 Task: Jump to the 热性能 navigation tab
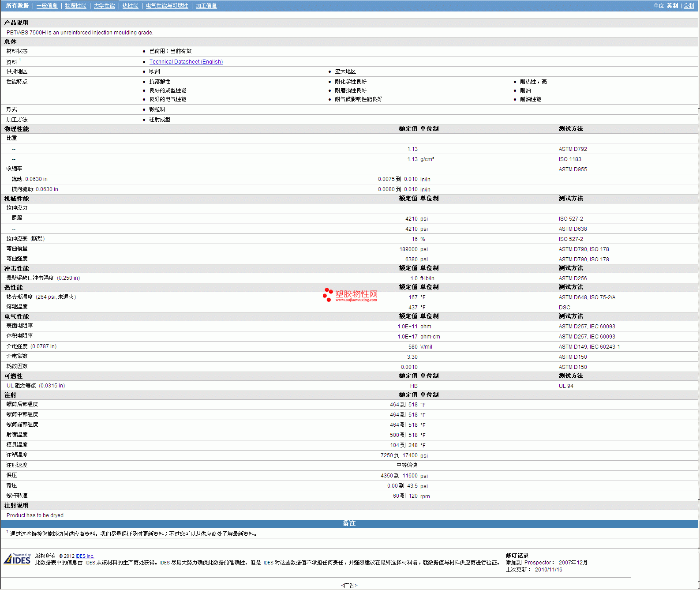(130, 6)
